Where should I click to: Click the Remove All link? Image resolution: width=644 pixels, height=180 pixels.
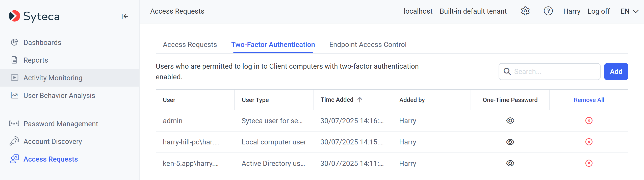(x=589, y=100)
